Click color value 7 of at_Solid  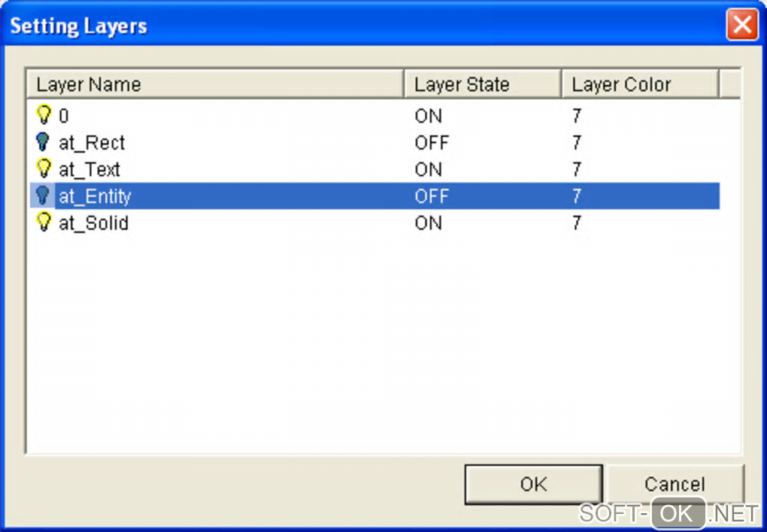point(577,223)
